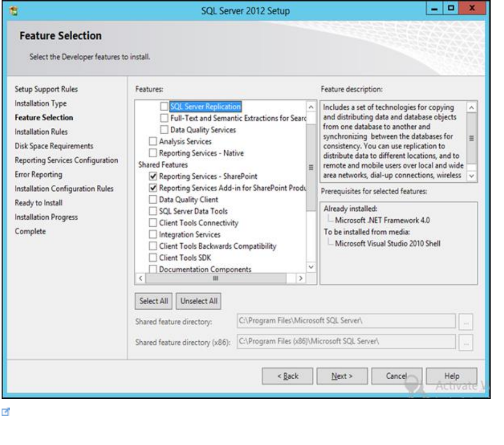Select the Setup Support Rules step
504x445 pixels.
(x=47, y=89)
